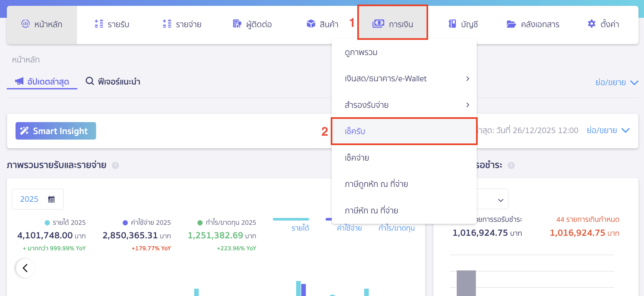Collapse updates section with top ย่อ/ขยาย
This screenshot has width=644, height=296.
pos(616,83)
